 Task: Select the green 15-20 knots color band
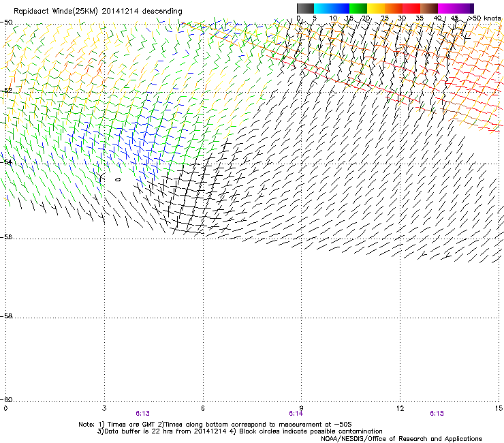(x=358, y=8)
